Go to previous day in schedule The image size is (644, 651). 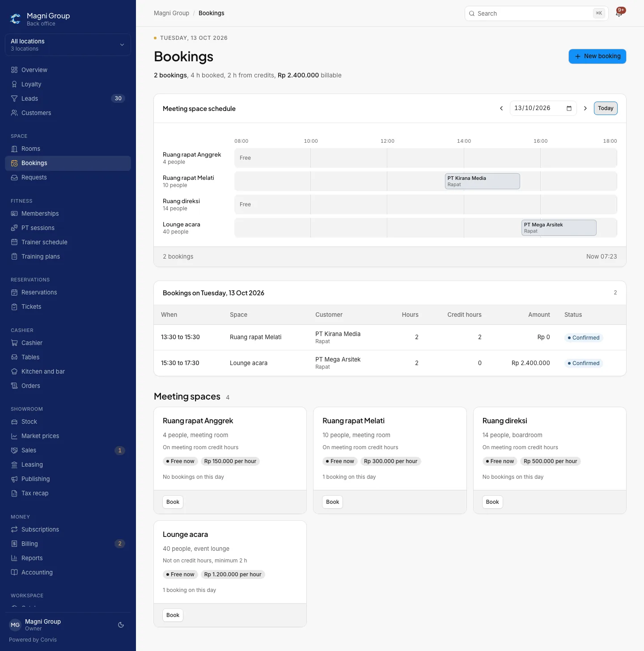501,108
